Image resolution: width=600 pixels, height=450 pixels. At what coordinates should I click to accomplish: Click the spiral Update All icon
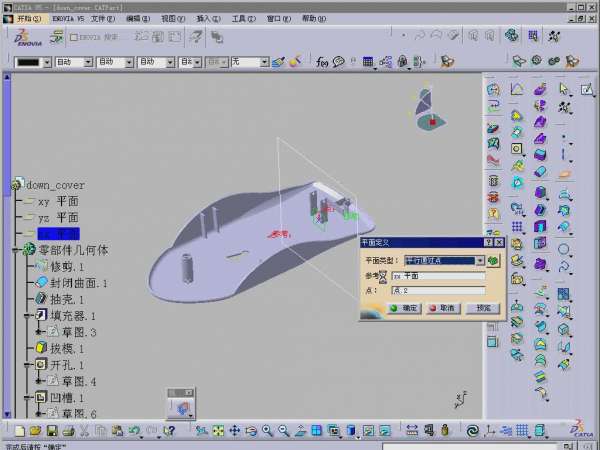[473, 431]
